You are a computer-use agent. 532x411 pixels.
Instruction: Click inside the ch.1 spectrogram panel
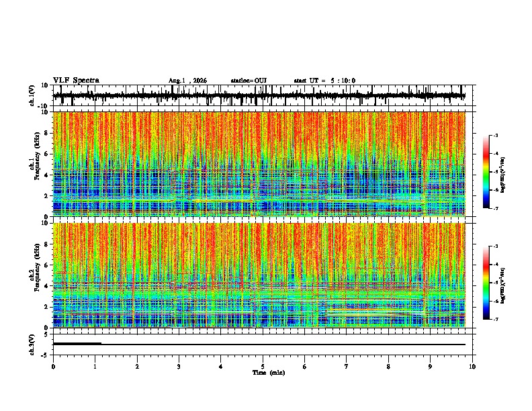[x=259, y=164]
